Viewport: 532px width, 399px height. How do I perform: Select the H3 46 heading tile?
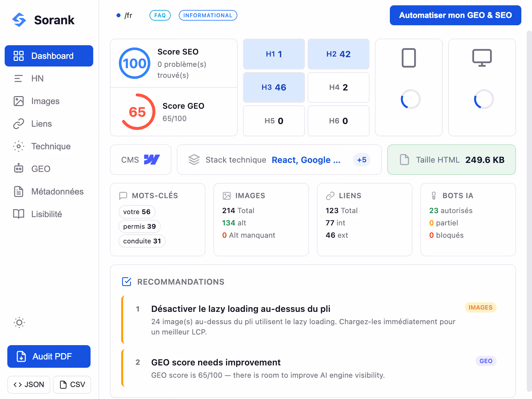[274, 87]
